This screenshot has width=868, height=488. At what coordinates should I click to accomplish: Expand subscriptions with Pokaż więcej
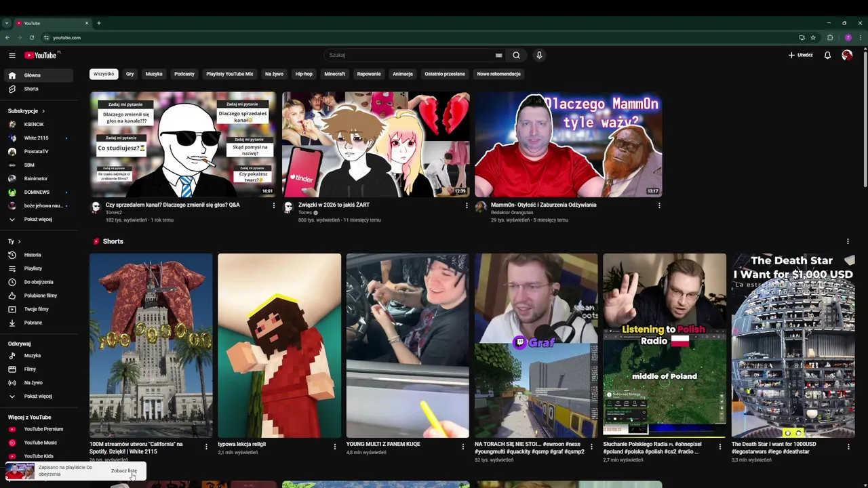38,219
